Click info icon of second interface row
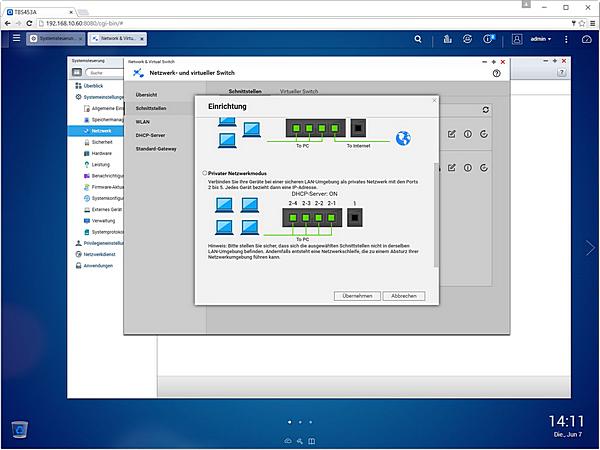This screenshot has width=600, height=450. point(468,168)
